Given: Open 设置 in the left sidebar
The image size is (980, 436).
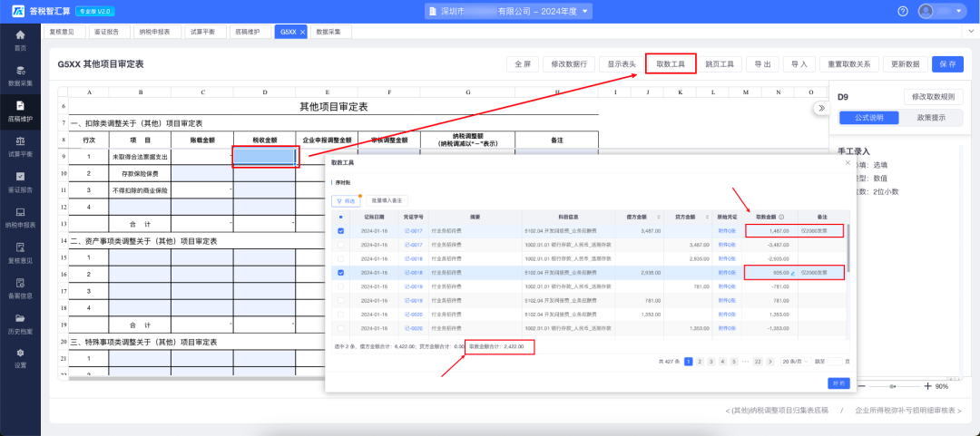Looking at the screenshot, I should coord(20,358).
